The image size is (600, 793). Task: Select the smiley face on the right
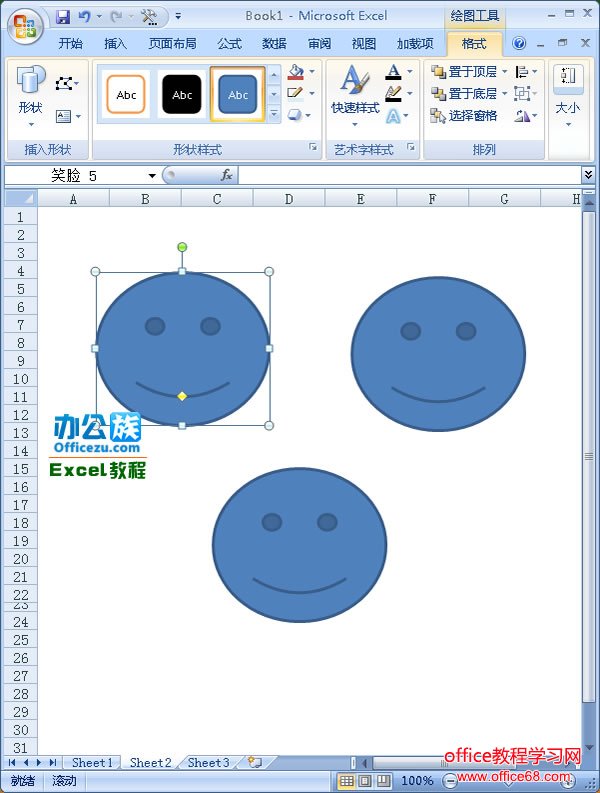(438, 354)
